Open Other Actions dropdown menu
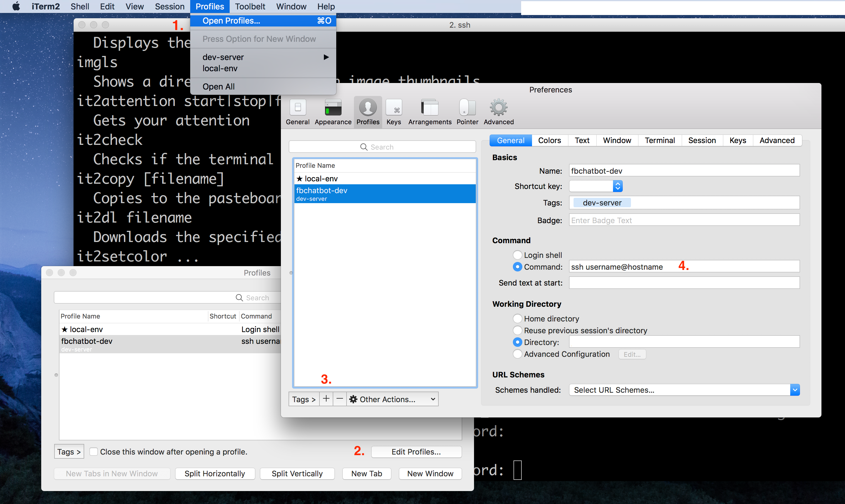Viewport: 845px width, 504px height. click(x=392, y=399)
